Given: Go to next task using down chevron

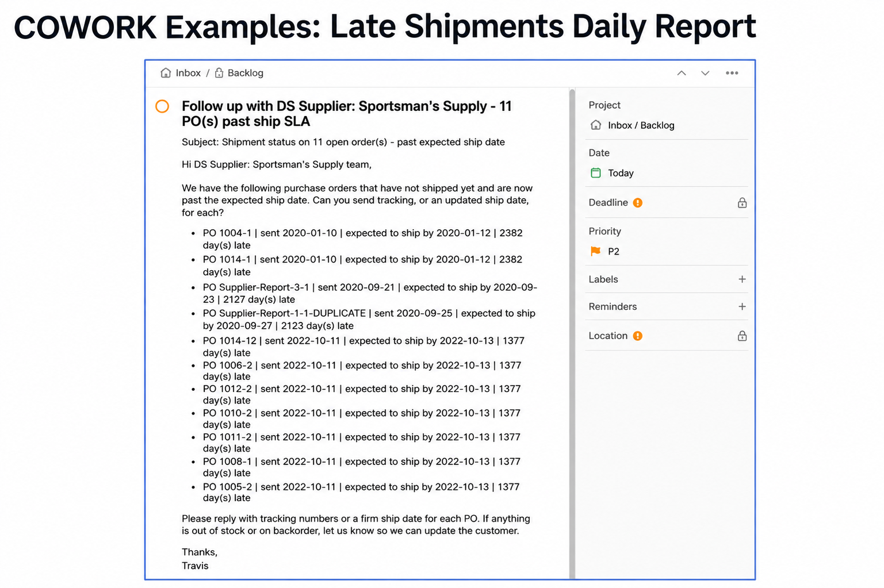Looking at the screenshot, I should (x=705, y=73).
